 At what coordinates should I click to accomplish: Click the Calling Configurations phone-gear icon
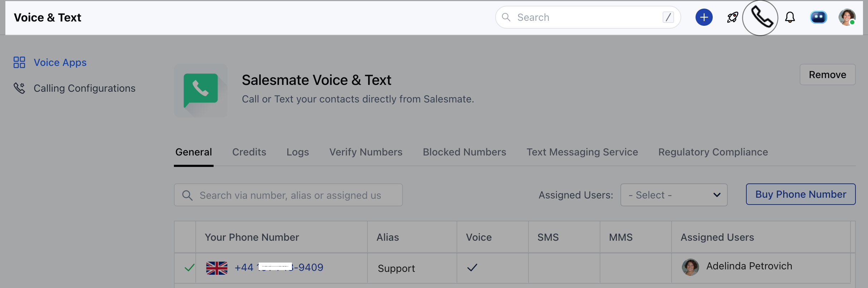[x=19, y=88]
